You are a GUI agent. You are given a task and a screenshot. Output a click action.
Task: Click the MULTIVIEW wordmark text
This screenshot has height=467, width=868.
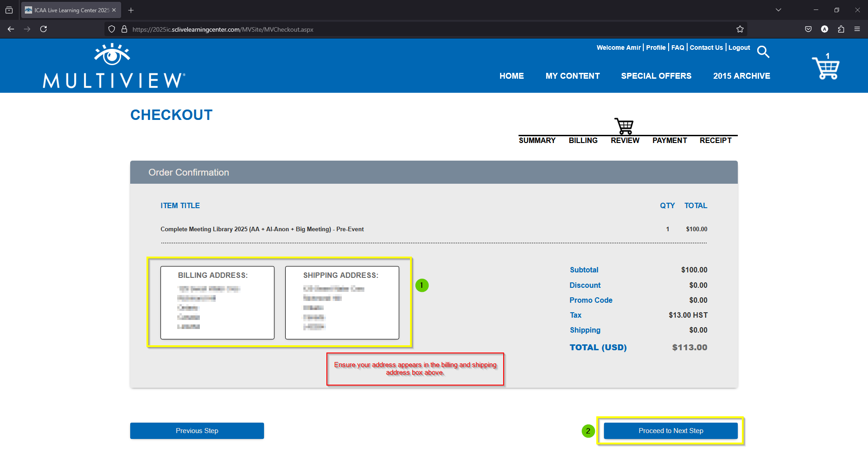(114, 81)
